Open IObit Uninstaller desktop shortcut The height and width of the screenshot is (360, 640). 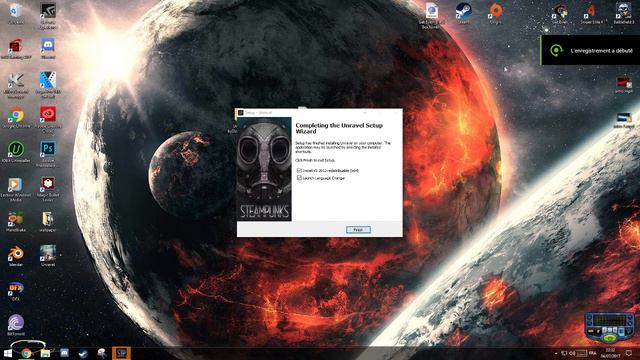click(x=16, y=152)
